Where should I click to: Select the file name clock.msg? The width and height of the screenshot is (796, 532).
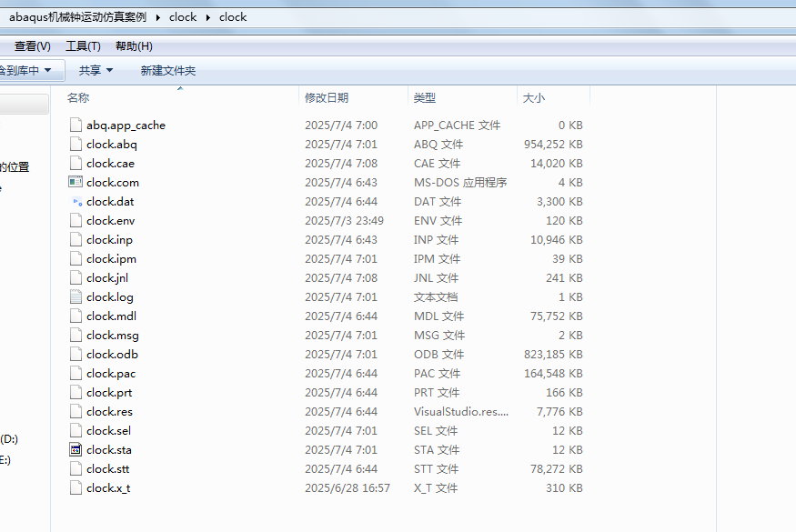(112, 336)
